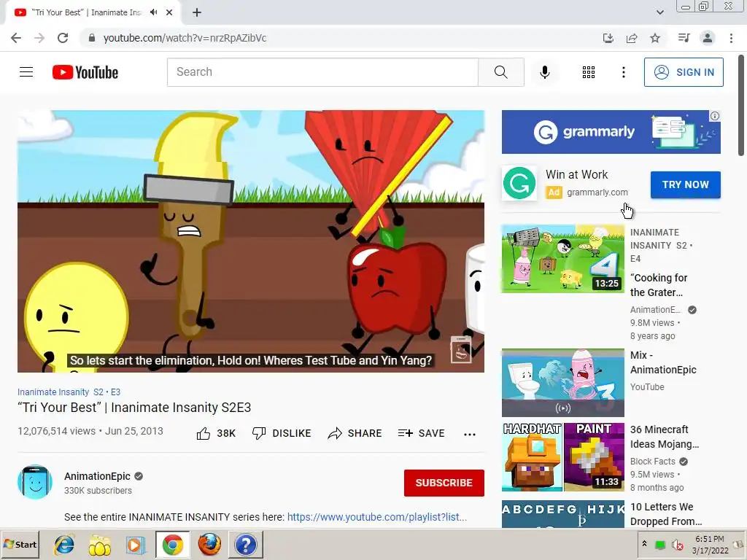The image size is (747, 560).
Task: Launch Firefox from the taskbar
Action: 209,545
